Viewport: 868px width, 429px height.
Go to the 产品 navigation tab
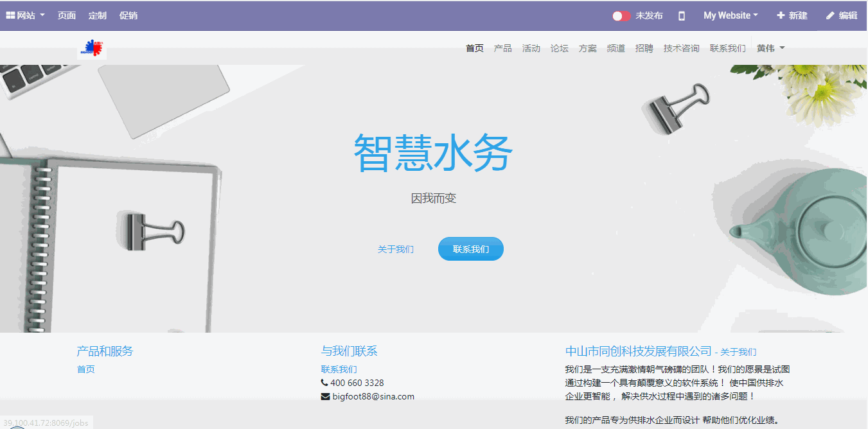[x=503, y=48]
